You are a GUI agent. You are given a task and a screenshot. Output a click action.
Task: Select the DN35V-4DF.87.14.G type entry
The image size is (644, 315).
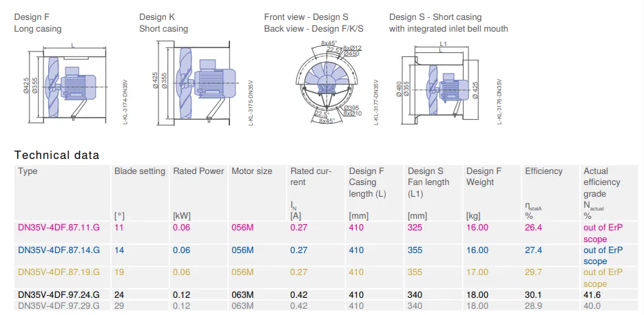click(59, 250)
